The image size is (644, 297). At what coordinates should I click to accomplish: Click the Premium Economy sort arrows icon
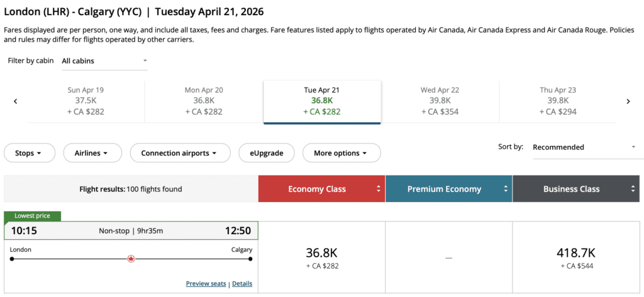(x=506, y=189)
